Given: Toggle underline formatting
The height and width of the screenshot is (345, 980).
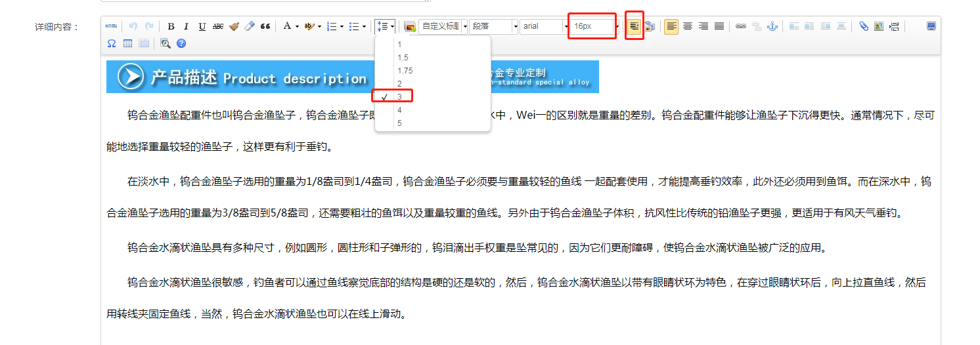Looking at the screenshot, I should 202,26.
